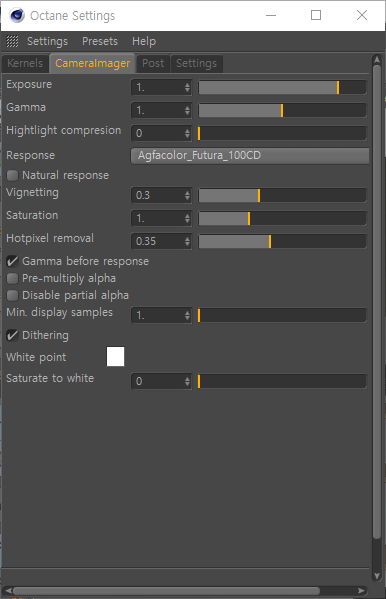Click the Saturate to white stepper arrows
The height and width of the screenshot is (599, 386).
[187, 381]
